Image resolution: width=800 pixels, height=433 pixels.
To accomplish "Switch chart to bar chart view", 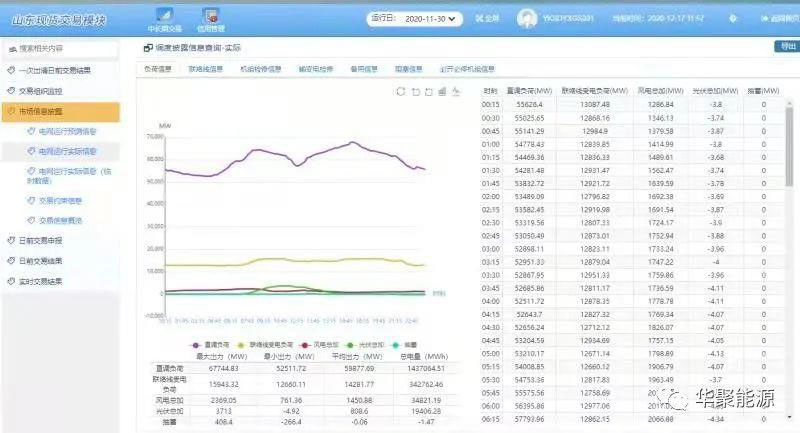I will click(441, 91).
